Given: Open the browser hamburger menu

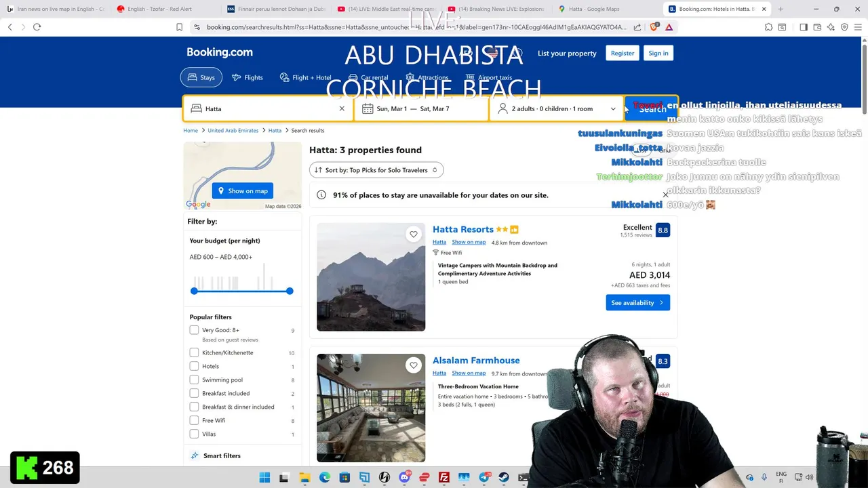Looking at the screenshot, I should tap(859, 27).
